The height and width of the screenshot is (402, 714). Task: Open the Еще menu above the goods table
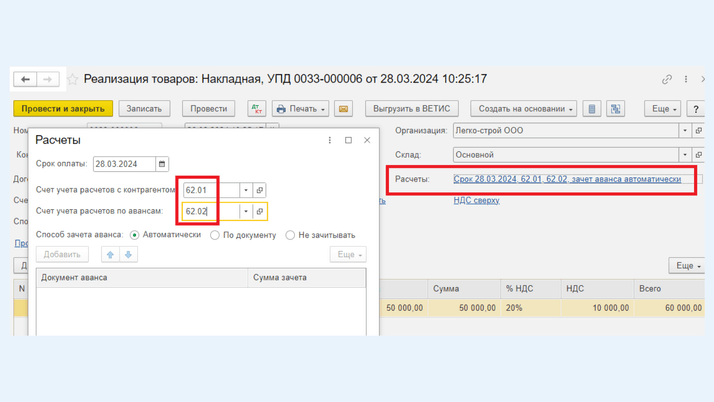click(687, 265)
